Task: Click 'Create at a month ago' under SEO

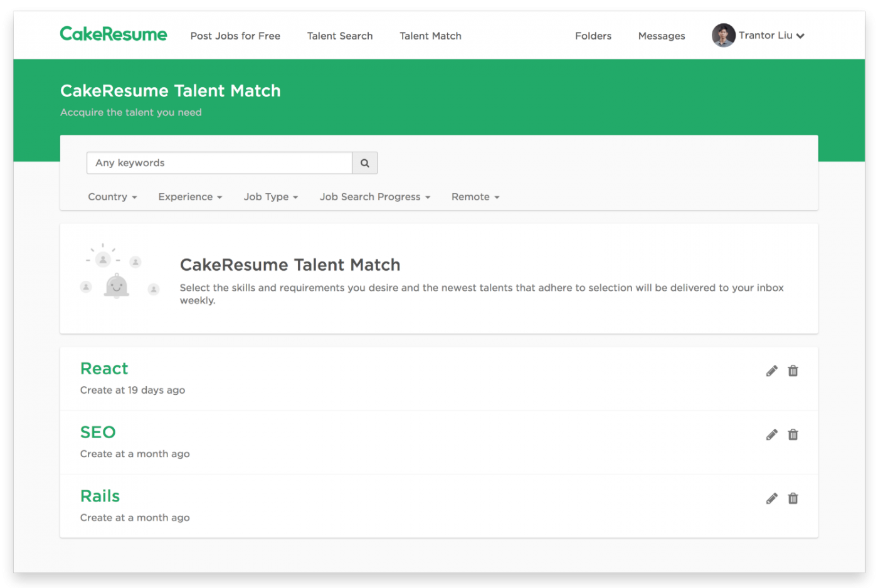Action: click(x=135, y=454)
